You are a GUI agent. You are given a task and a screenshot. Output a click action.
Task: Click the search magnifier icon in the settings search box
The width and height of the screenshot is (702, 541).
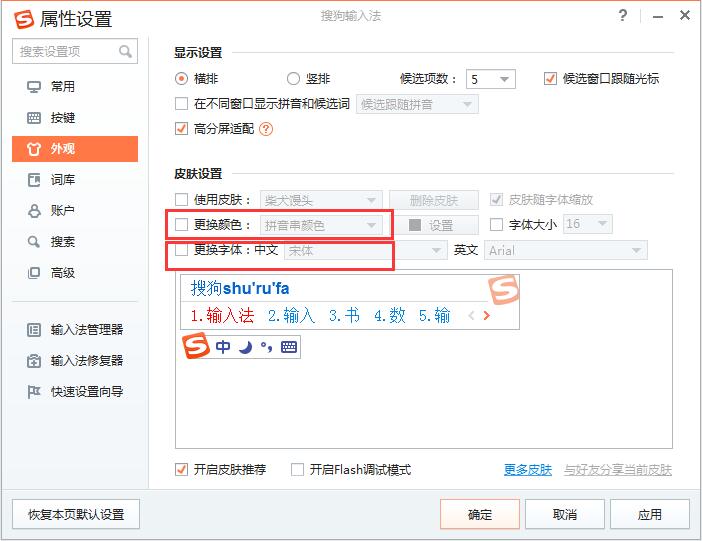click(125, 52)
